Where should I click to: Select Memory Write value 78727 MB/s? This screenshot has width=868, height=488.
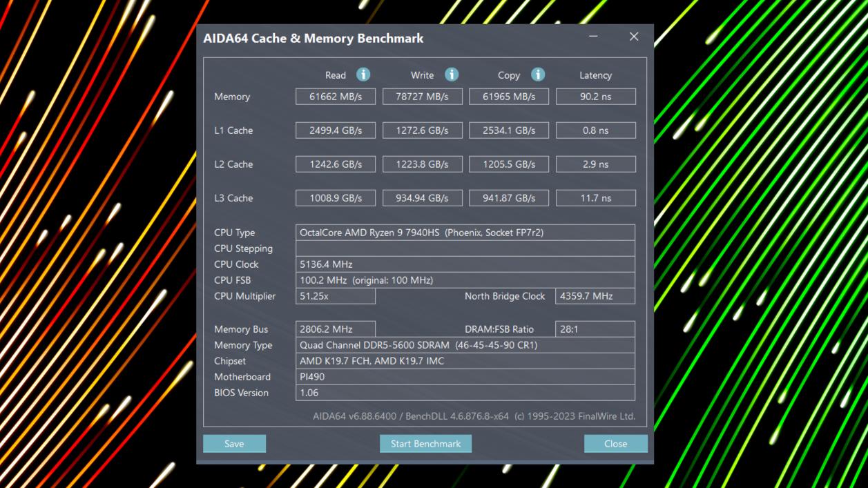click(x=423, y=97)
